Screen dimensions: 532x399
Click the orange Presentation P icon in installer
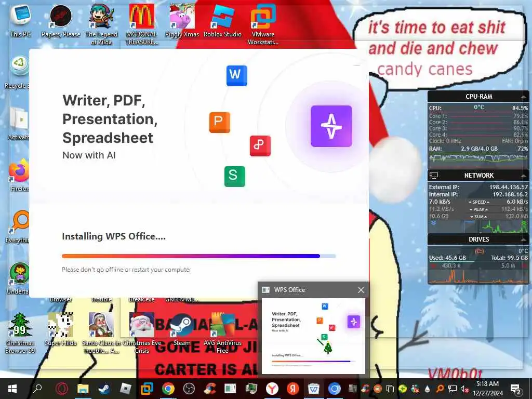click(x=220, y=122)
